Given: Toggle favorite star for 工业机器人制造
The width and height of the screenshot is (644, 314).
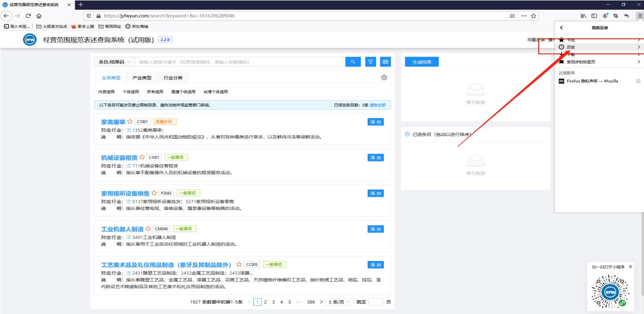Looking at the screenshot, I should coord(148,229).
